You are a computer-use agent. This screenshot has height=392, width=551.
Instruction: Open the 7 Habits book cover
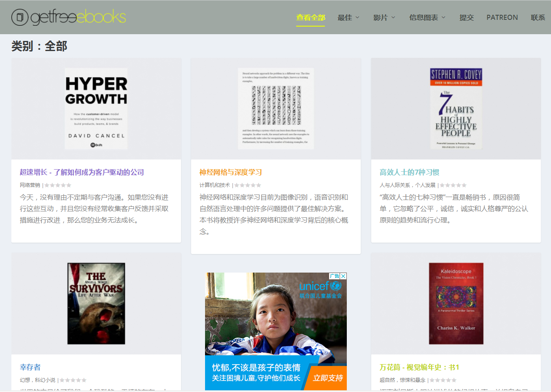456,109
